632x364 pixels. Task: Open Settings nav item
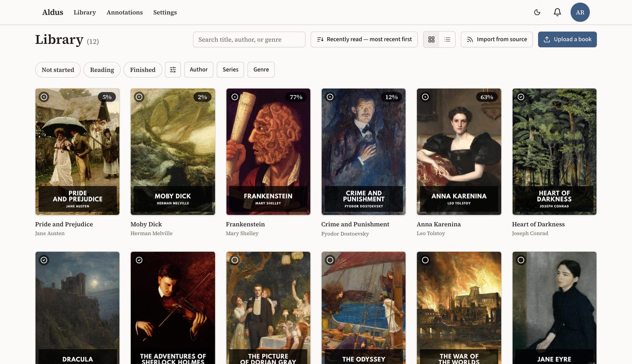click(x=165, y=12)
